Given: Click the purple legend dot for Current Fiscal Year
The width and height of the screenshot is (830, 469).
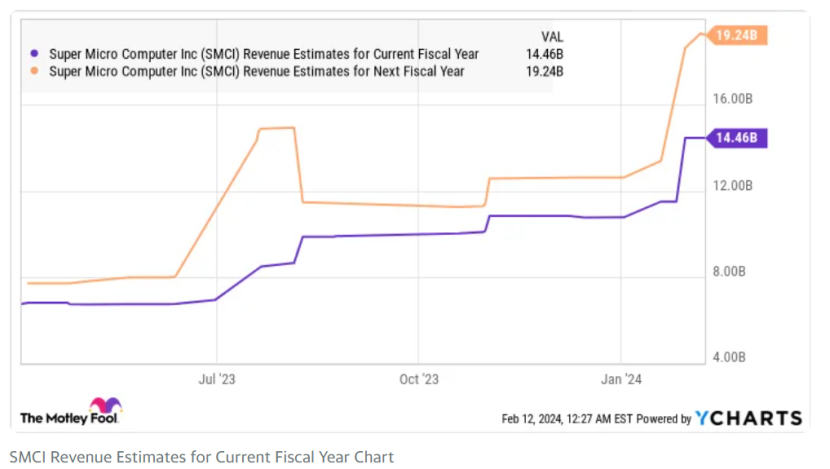Looking at the screenshot, I should point(34,53).
